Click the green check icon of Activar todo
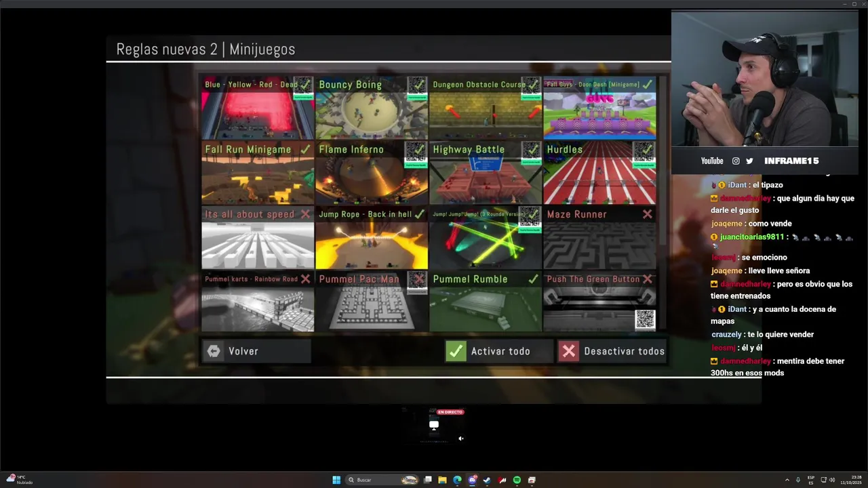 [x=456, y=351]
